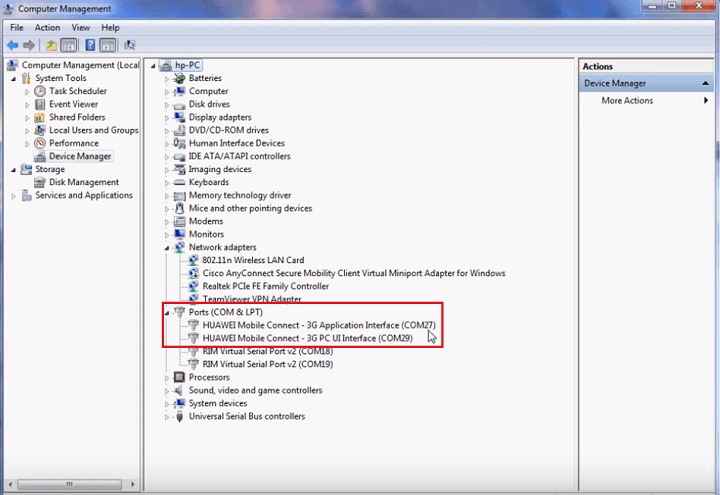Click left pane scroll right arrow
Viewport: 720px width, 495px height.
coord(132,484)
